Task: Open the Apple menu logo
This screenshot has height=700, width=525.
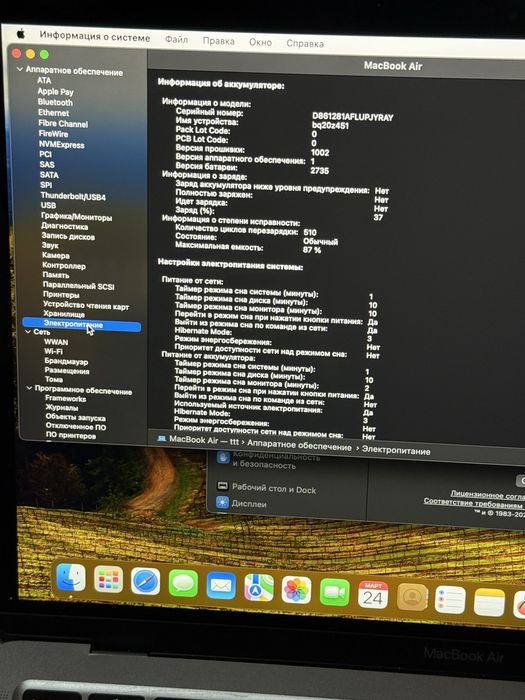Action: point(21,33)
